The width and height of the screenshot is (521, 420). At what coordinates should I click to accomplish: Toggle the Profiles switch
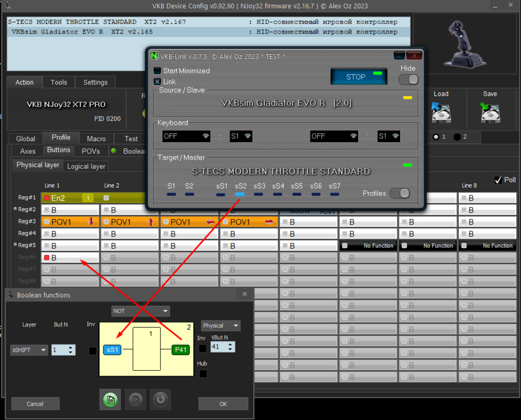pos(400,194)
